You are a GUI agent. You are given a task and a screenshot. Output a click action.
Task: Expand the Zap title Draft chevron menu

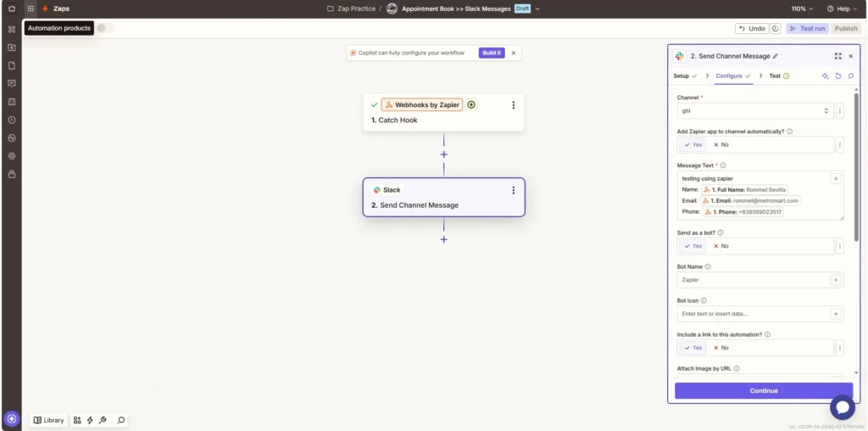[537, 8]
